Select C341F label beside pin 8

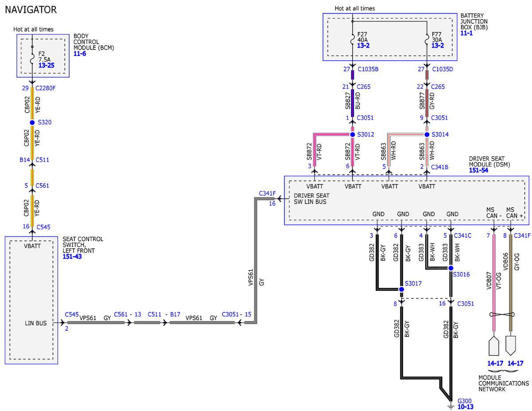tap(522, 235)
